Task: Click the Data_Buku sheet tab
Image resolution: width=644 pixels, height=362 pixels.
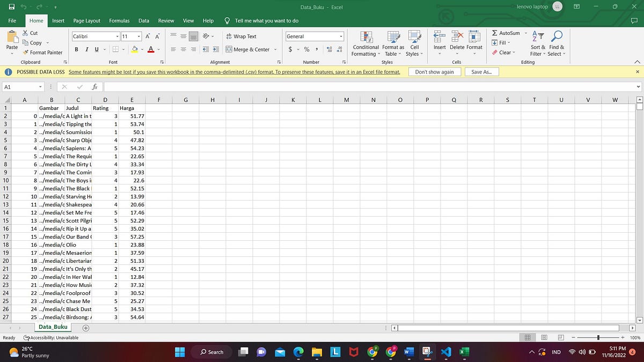Action: pyautogui.click(x=53, y=327)
